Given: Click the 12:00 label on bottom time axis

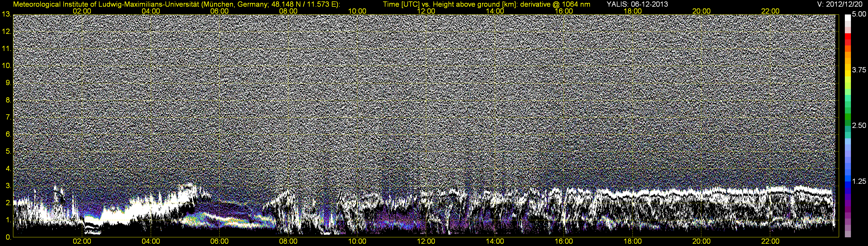Looking at the screenshot, I should coord(426,241).
